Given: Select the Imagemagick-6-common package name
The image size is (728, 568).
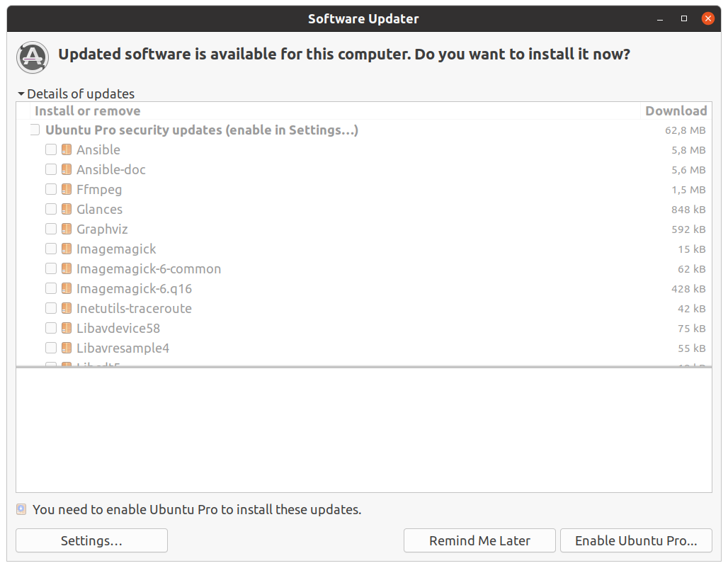Looking at the screenshot, I should [x=149, y=269].
